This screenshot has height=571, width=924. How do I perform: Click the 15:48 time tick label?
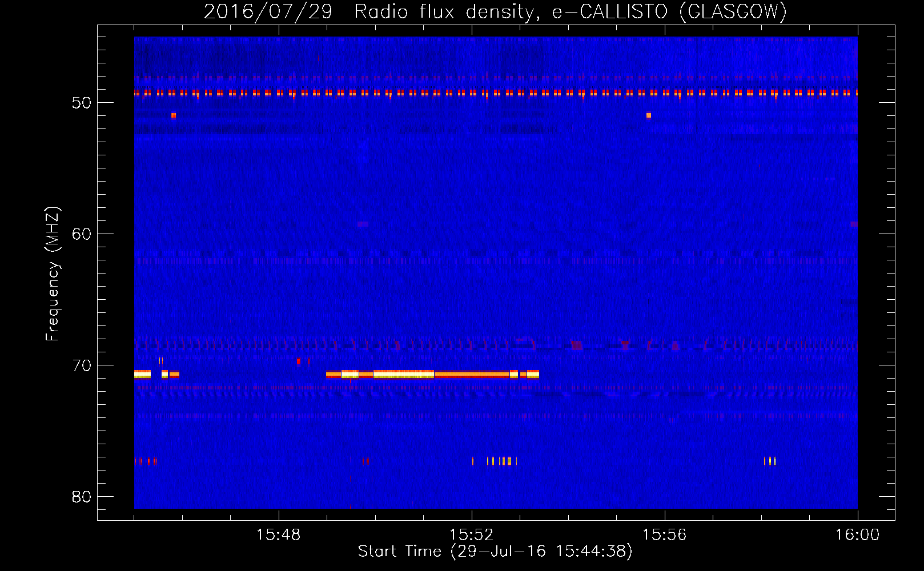[x=279, y=535]
